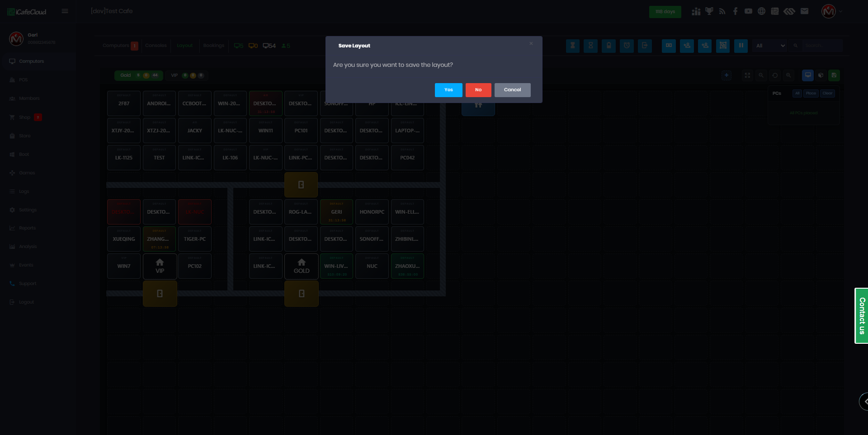This screenshot has height=435, width=868.
Task: Click the trophy icon in header
Action: click(709, 11)
